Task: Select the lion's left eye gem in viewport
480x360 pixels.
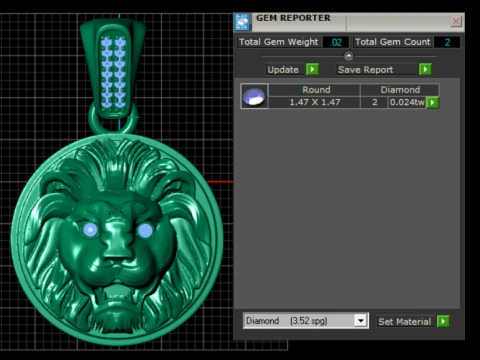Action: point(90,230)
